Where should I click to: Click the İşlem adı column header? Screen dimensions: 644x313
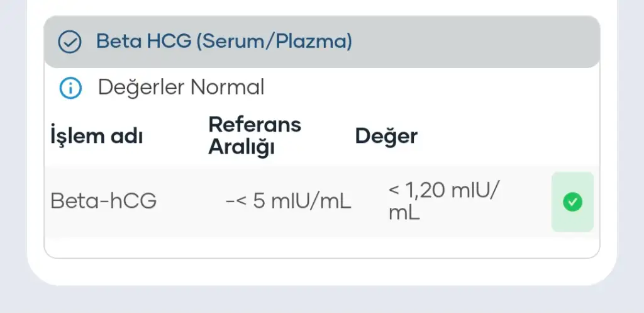tap(96, 136)
